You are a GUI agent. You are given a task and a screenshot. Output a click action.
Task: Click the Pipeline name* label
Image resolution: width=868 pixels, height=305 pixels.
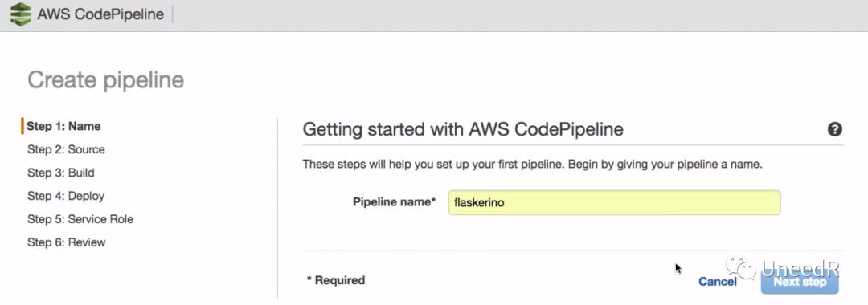pos(395,202)
